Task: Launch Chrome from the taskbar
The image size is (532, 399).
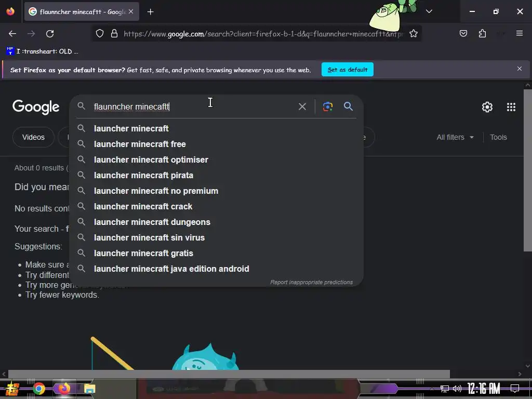Action: (38, 389)
